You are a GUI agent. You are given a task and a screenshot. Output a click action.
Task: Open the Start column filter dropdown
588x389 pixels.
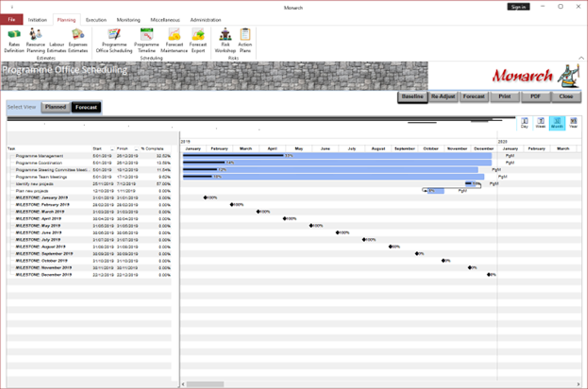tap(112, 149)
